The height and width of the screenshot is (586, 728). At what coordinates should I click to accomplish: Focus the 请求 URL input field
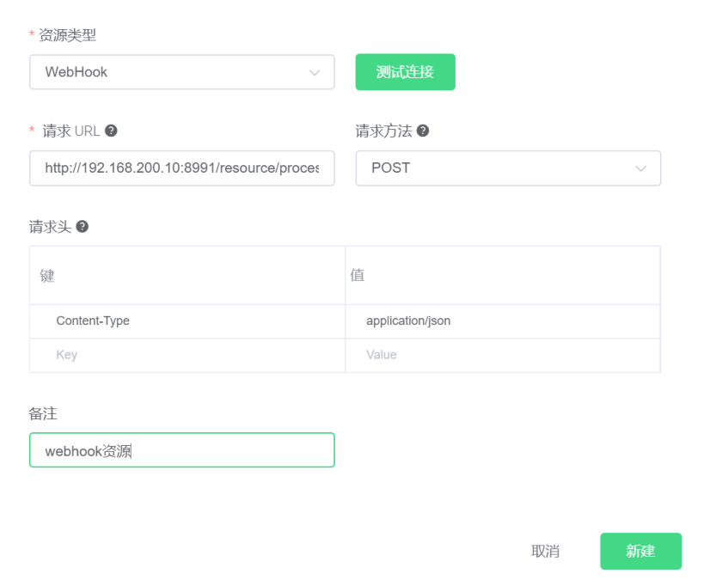pos(182,168)
